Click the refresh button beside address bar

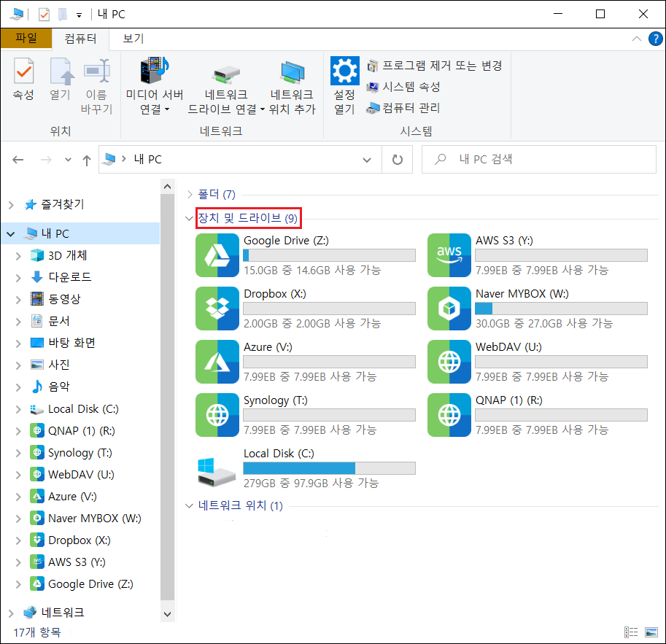point(397,159)
